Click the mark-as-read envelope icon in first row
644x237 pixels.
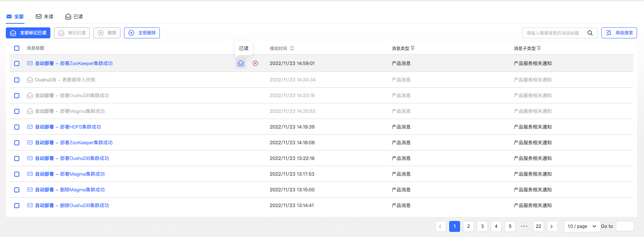coord(241,63)
